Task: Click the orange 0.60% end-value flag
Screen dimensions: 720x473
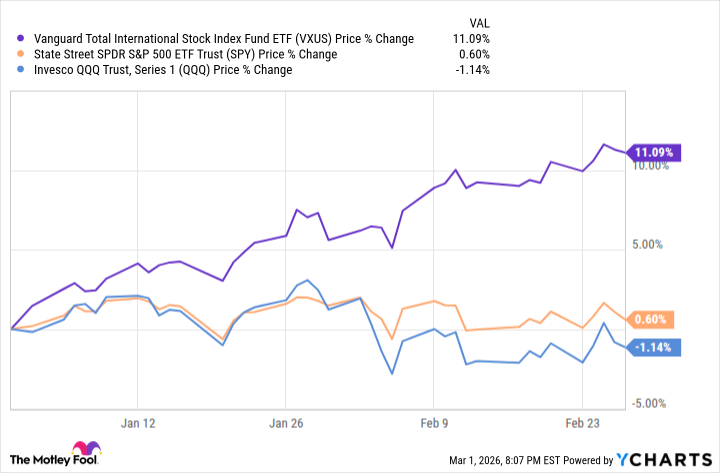Action: pyautogui.click(x=650, y=319)
